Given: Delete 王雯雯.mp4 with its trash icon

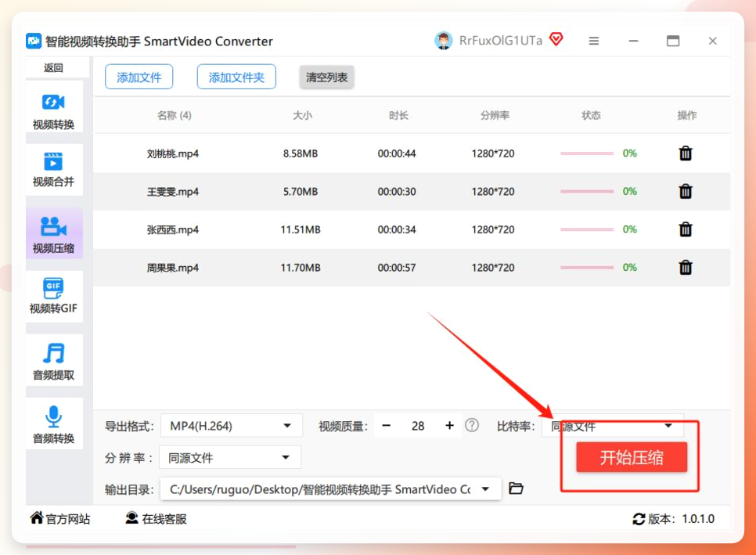Looking at the screenshot, I should (685, 192).
